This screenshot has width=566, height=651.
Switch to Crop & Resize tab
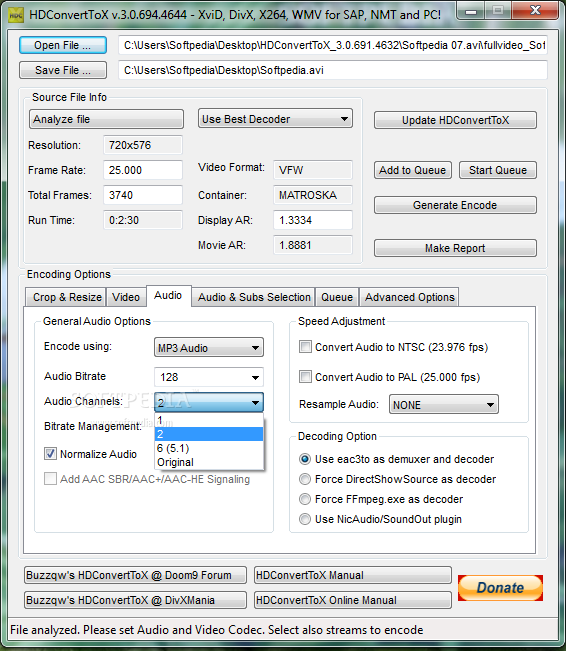(x=67, y=297)
